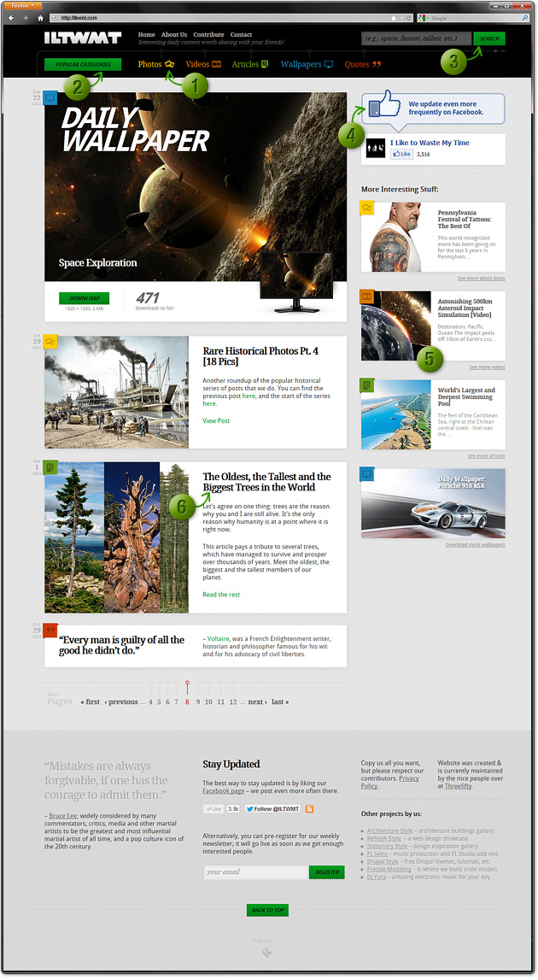Screen dimensions: 538x980
Task: Click the green DOWNLOAD button
Action: [x=84, y=298]
